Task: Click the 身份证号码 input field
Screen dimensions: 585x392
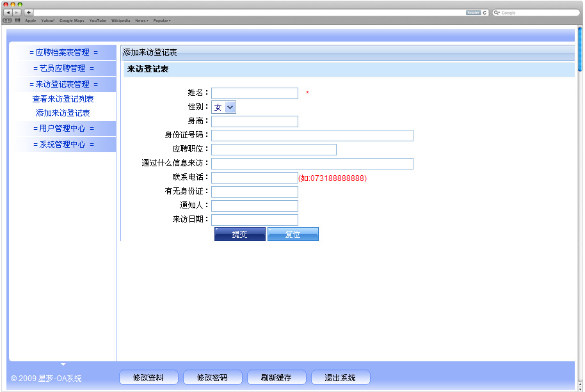Action: [x=312, y=136]
